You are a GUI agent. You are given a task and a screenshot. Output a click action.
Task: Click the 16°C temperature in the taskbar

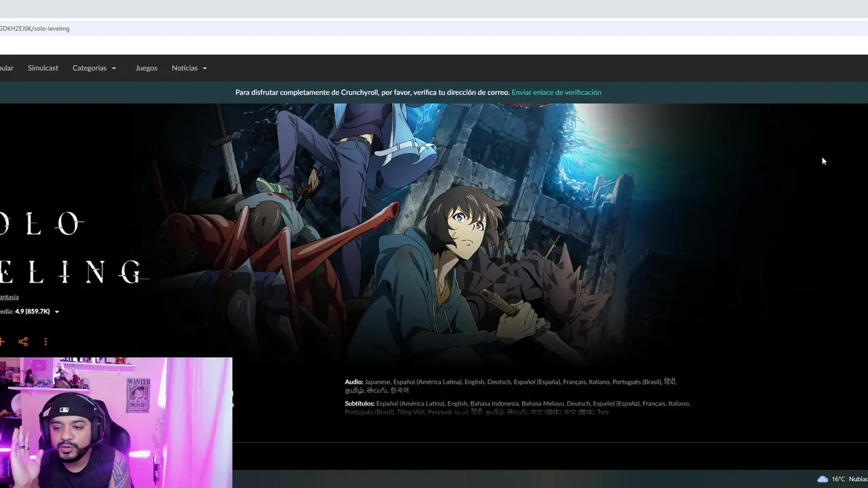pos(838,479)
